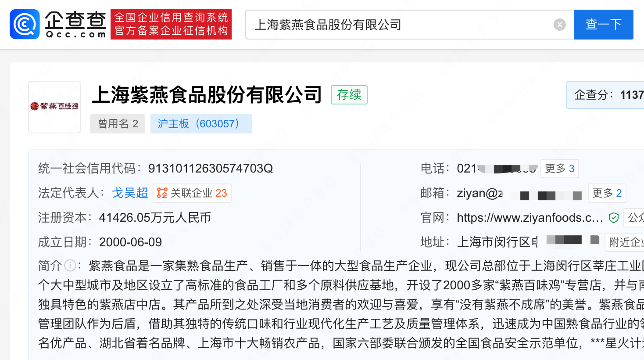The image size is (644, 360).
Task: Click the 企查查 logo icon
Action: click(x=24, y=24)
